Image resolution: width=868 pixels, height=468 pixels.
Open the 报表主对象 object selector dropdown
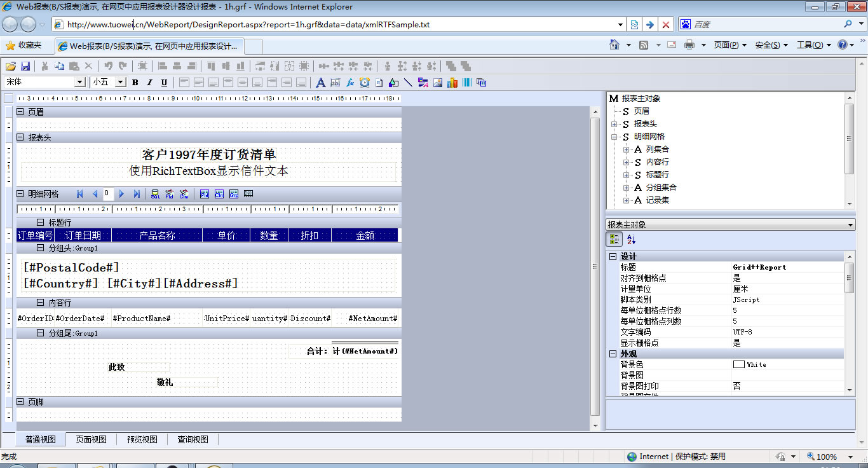pyautogui.click(x=850, y=225)
